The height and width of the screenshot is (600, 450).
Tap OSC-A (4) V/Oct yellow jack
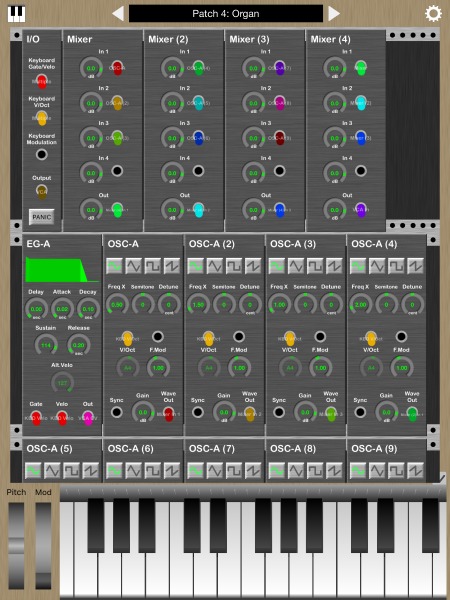click(370, 338)
